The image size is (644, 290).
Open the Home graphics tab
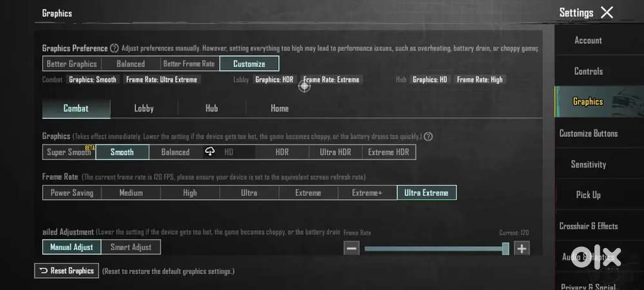click(279, 108)
